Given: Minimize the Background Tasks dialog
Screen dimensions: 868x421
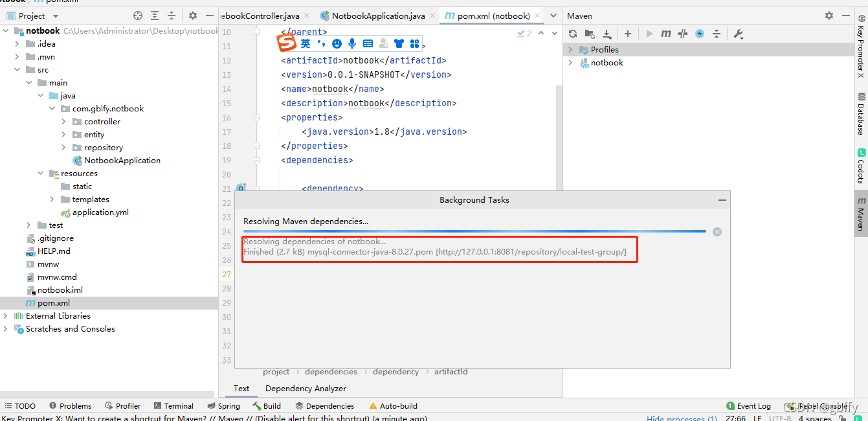Looking at the screenshot, I should click(722, 200).
